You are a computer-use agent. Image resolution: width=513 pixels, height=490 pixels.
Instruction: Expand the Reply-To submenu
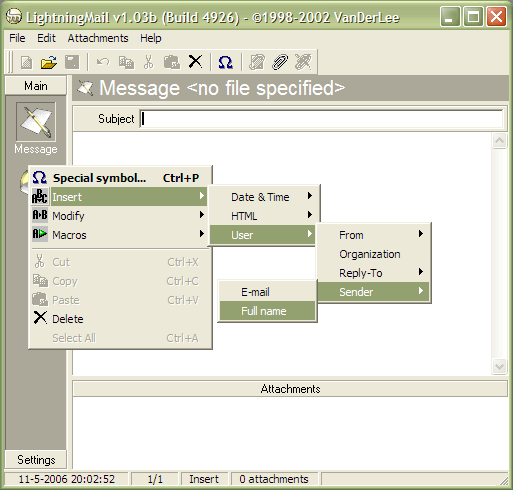coord(374,273)
